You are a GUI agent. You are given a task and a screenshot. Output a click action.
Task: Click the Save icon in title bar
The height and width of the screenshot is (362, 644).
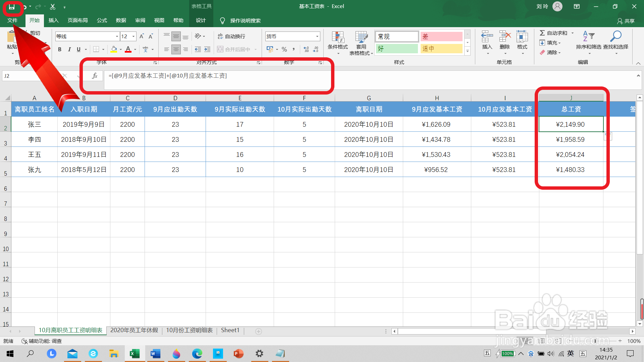click(x=12, y=7)
